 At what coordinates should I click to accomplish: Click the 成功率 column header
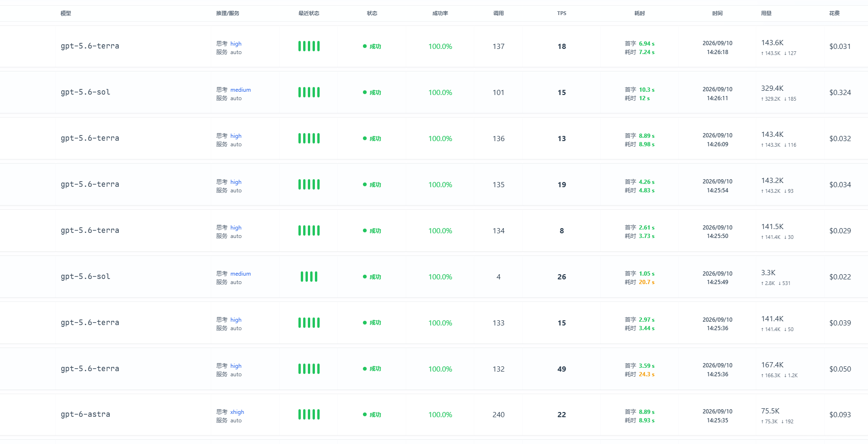(440, 13)
